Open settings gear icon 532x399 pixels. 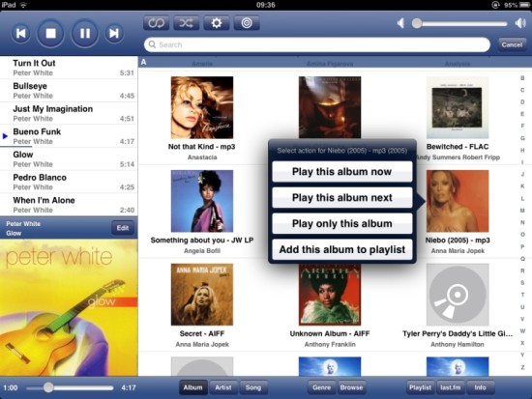pyautogui.click(x=217, y=23)
